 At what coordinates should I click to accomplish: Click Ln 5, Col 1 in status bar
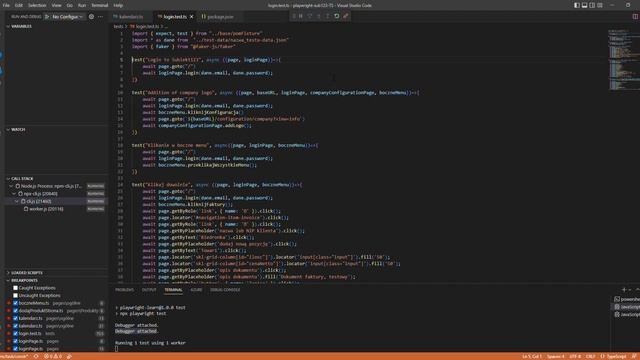click(x=532, y=356)
